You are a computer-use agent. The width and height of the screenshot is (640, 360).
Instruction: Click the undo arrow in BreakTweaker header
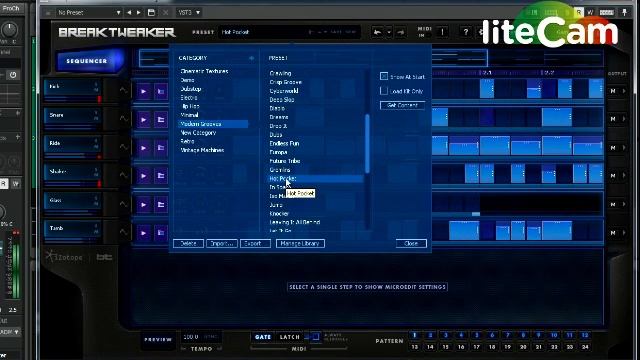378,32
